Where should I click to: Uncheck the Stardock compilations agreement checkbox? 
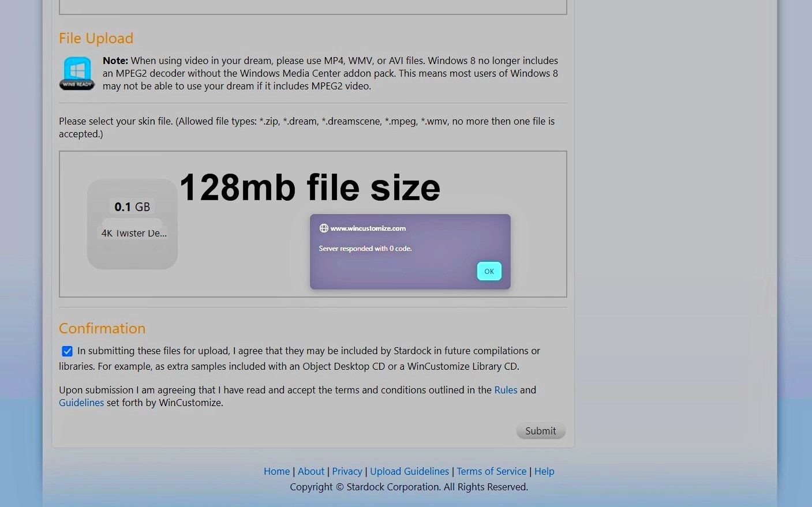[68, 351]
